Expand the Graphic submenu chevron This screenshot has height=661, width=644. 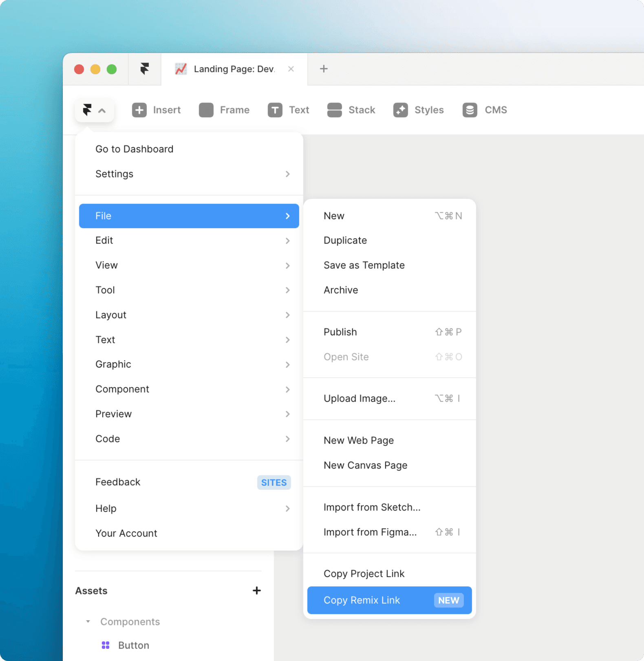288,364
